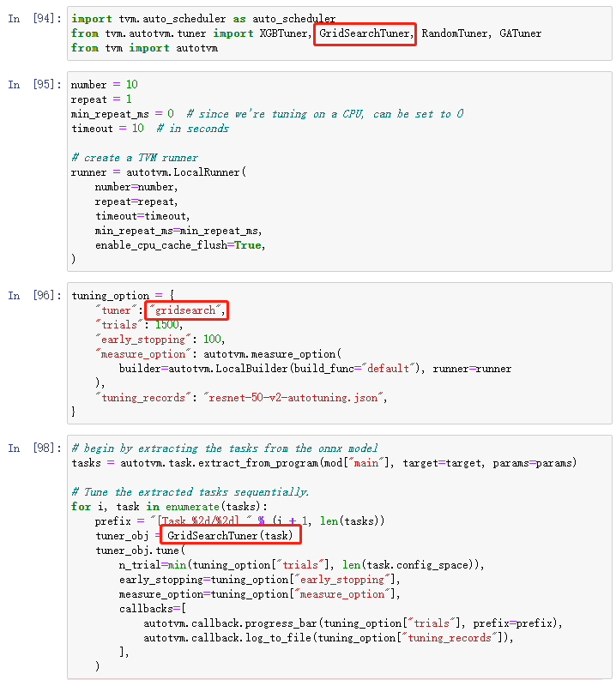
Task: Click the 'for i, task in enumerate(tasks):' line
Action: coord(170,507)
